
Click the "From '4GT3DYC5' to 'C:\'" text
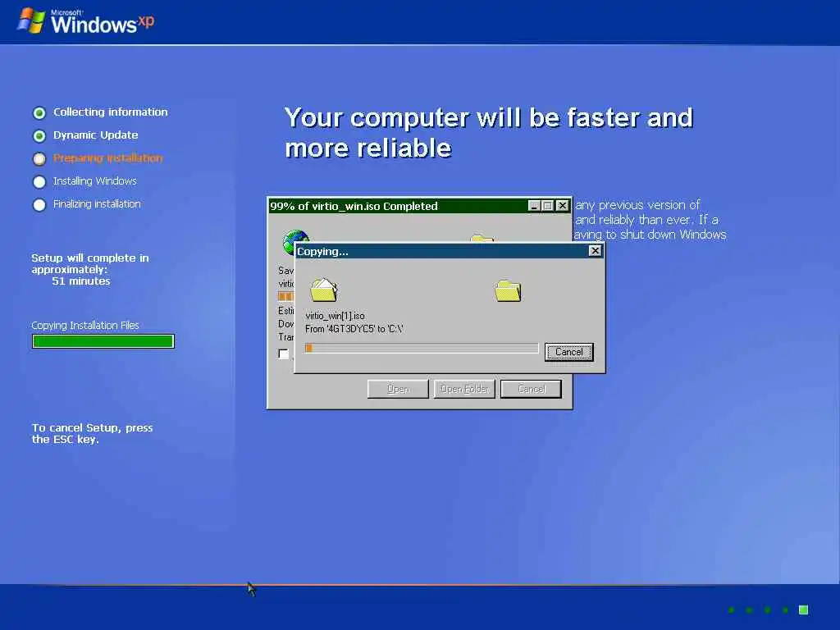pos(354,329)
